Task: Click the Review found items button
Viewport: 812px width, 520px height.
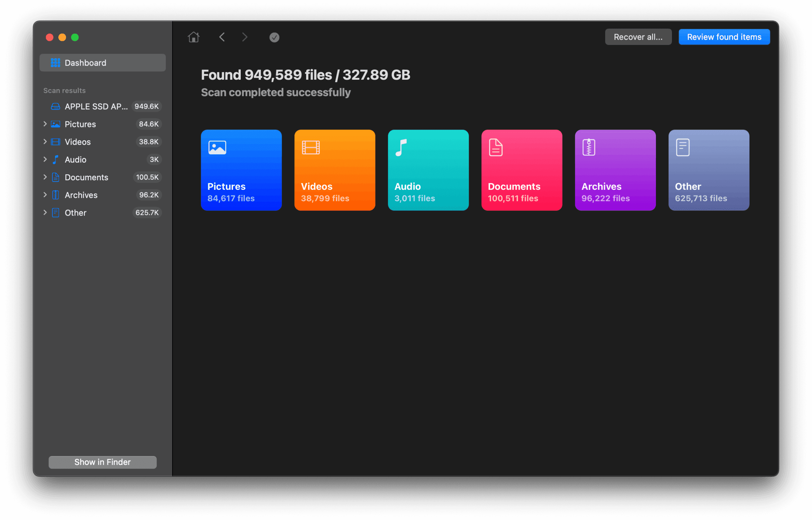Action: tap(724, 37)
